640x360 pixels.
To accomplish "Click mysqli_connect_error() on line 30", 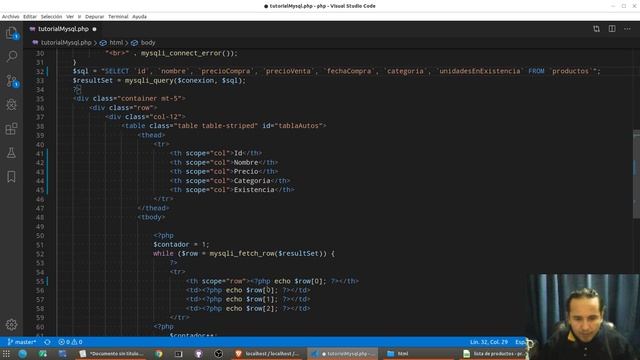I will pyautogui.click(x=187, y=53).
